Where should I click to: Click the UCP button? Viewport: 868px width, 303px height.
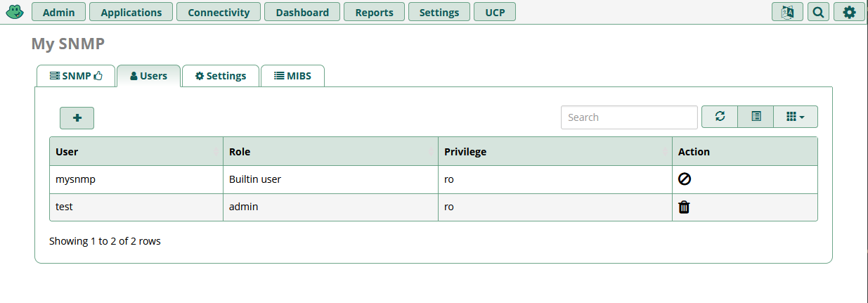tap(495, 12)
